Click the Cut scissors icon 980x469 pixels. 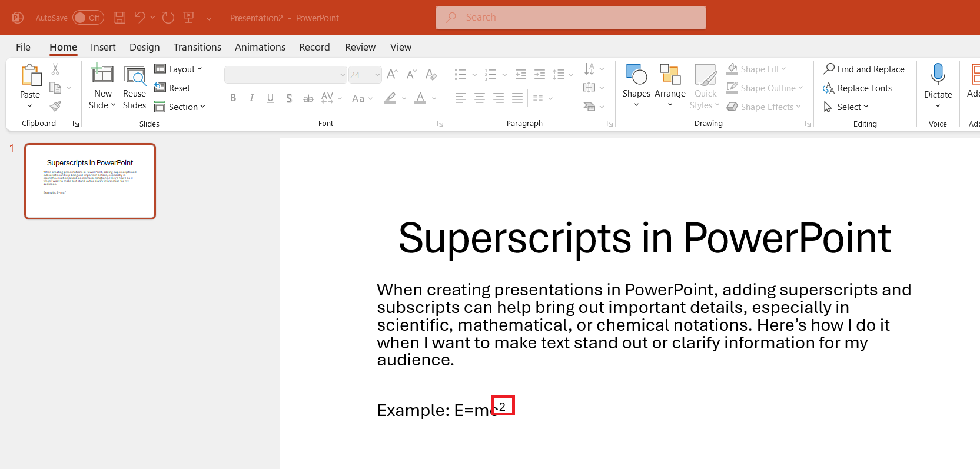55,69
